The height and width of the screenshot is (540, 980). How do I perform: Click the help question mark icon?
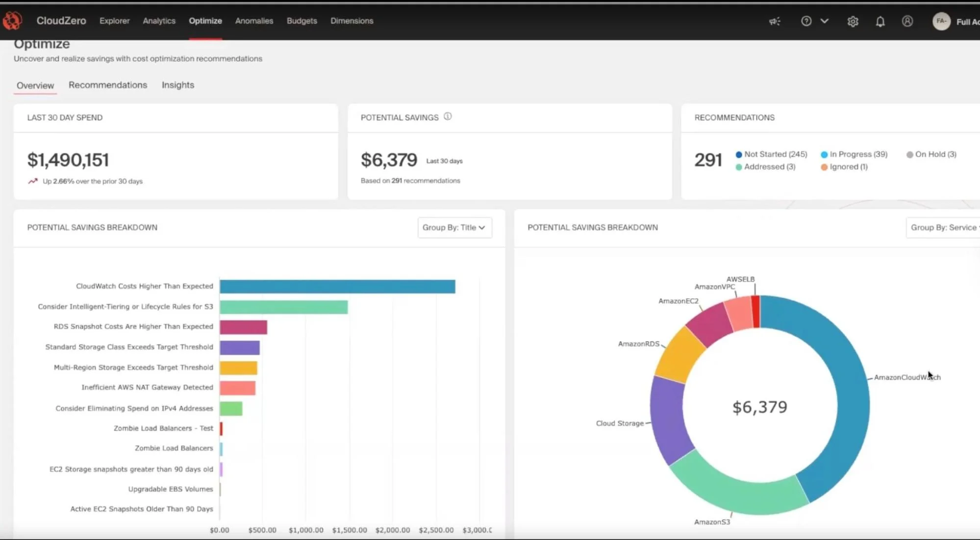(x=806, y=21)
